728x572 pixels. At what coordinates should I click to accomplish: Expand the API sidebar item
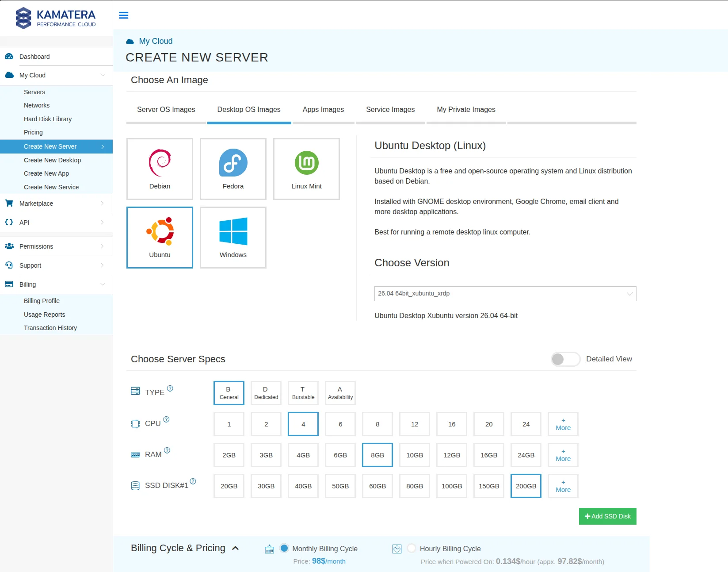(x=102, y=223)
